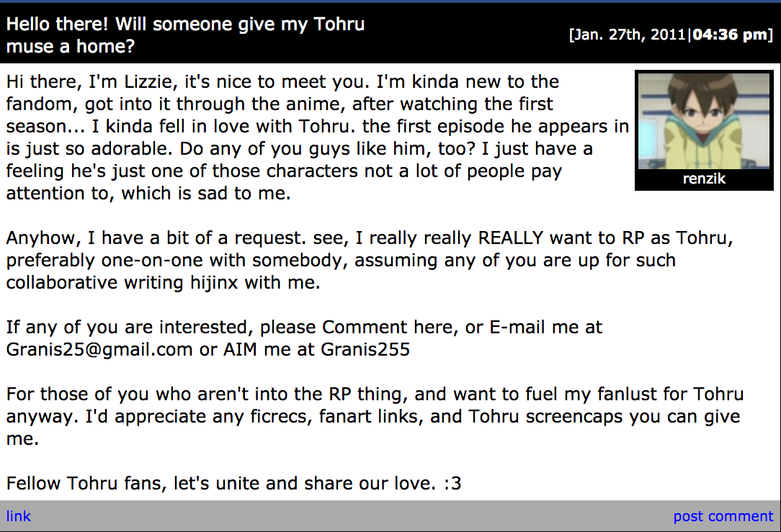This screenshot has height=532, width=781.
Task: Open the "post comment" link
Action: point(723,516)
